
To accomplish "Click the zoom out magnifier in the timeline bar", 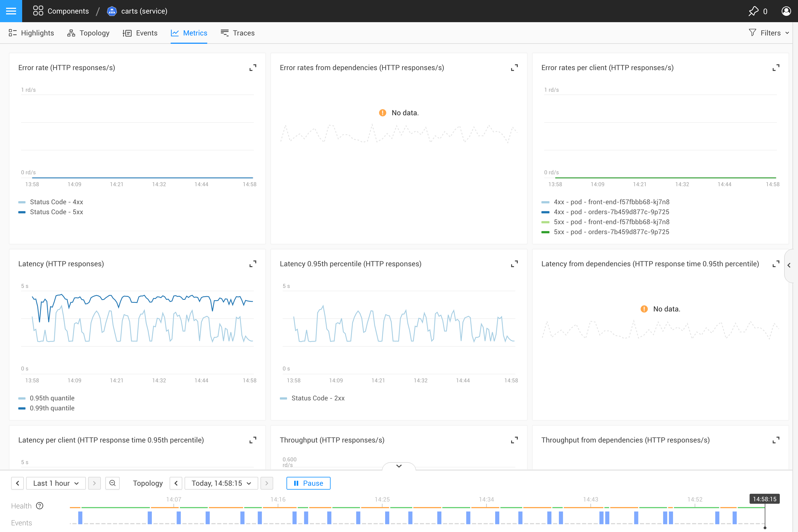I will [112, 483].
